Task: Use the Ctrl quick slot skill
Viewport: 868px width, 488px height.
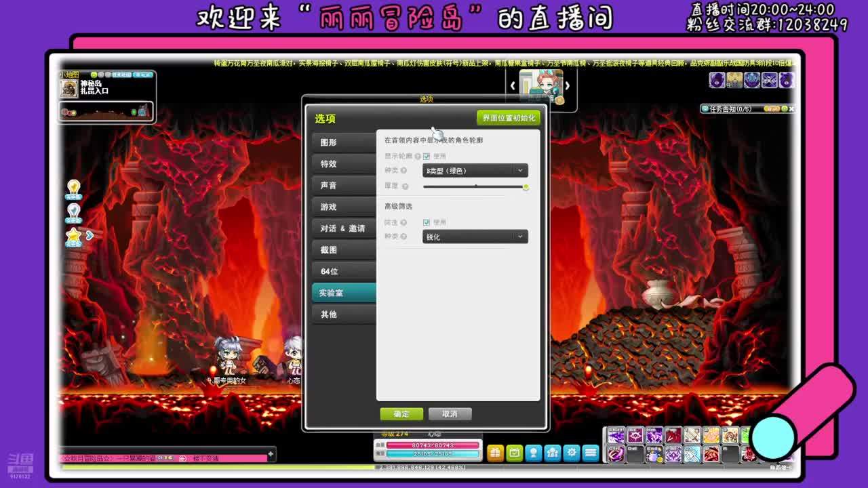Action: click(616, 453)
